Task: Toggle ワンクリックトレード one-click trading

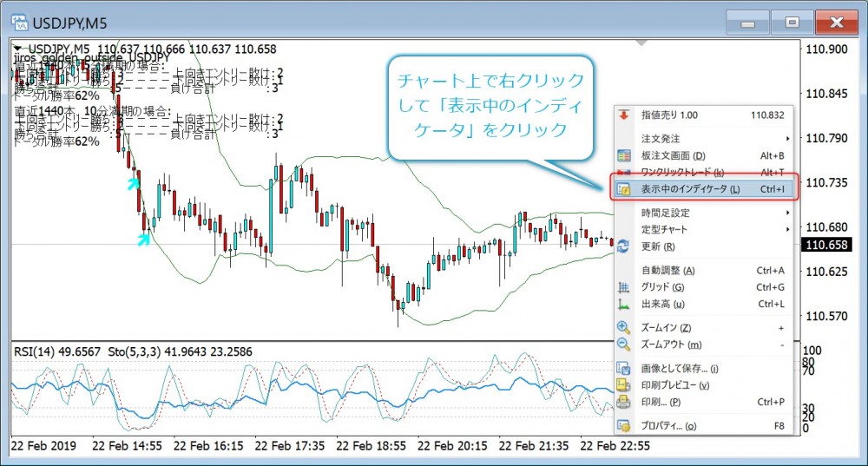Action: [681, 172]
